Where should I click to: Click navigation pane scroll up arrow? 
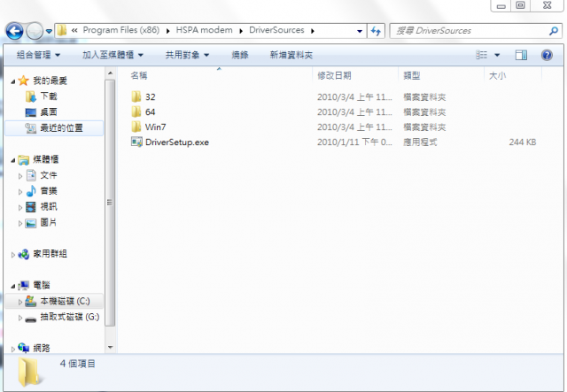(x=110, y=73)
